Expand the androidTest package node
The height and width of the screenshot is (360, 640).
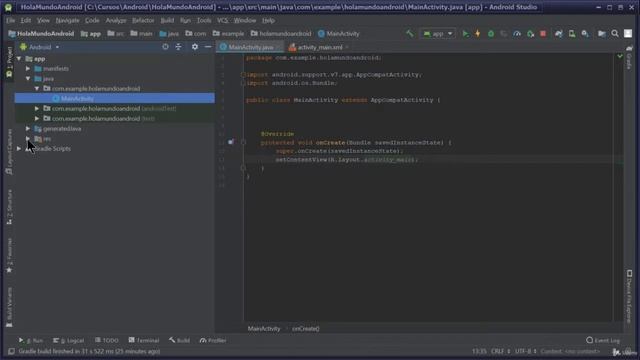click(x=37, y=109)
